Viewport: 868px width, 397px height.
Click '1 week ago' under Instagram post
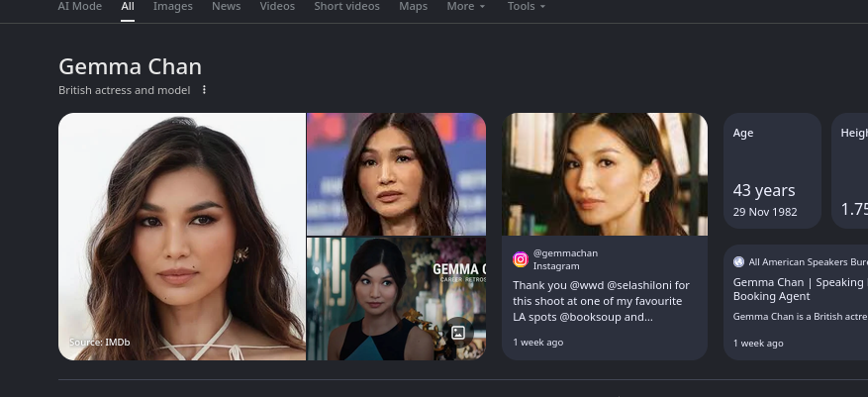click(538, 343)
